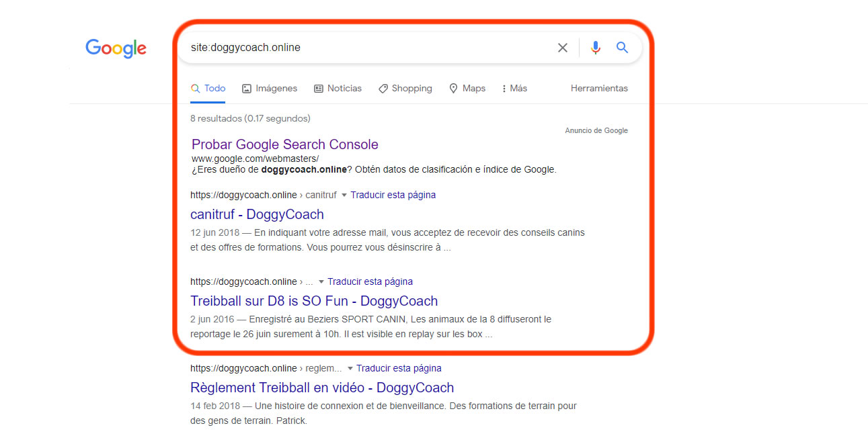The height and width of the screenshot is (442, 868).
Task: Click the https://doggycoach.online › reglem... breadcrumb
Action: pyautogui.click(x=266, y=368)
